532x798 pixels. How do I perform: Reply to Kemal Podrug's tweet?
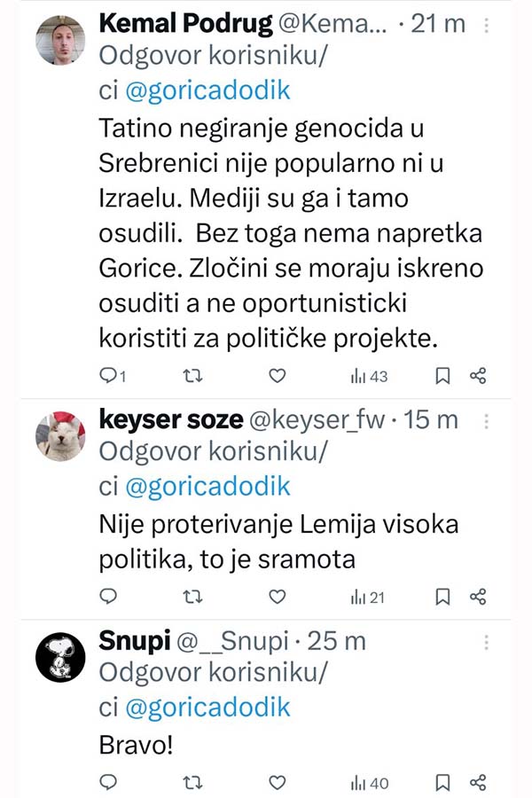coord(109,376)
